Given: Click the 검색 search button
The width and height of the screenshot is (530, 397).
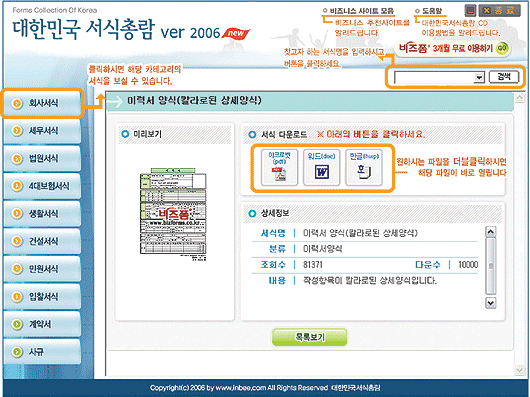Looking at the screenshot, I should (x=504, y=77).
